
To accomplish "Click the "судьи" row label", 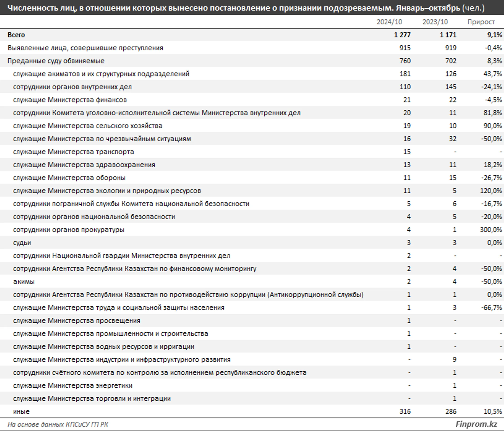I will click(x=22, y=243).
